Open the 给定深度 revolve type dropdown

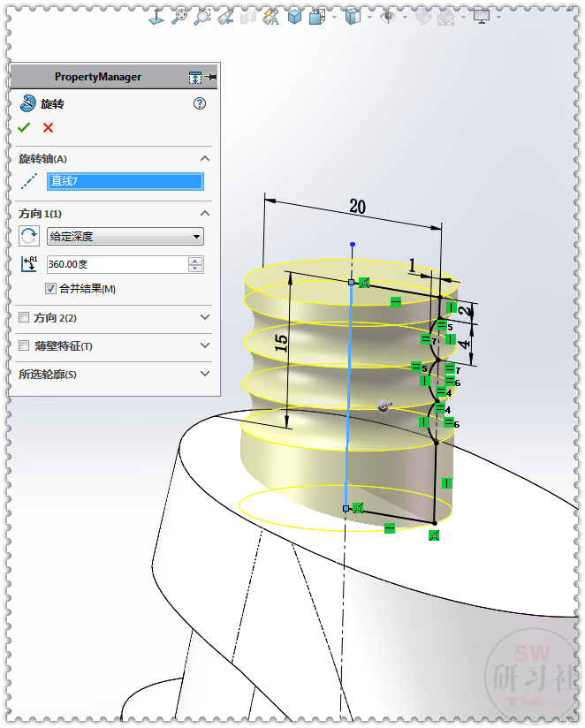point(125,236)
